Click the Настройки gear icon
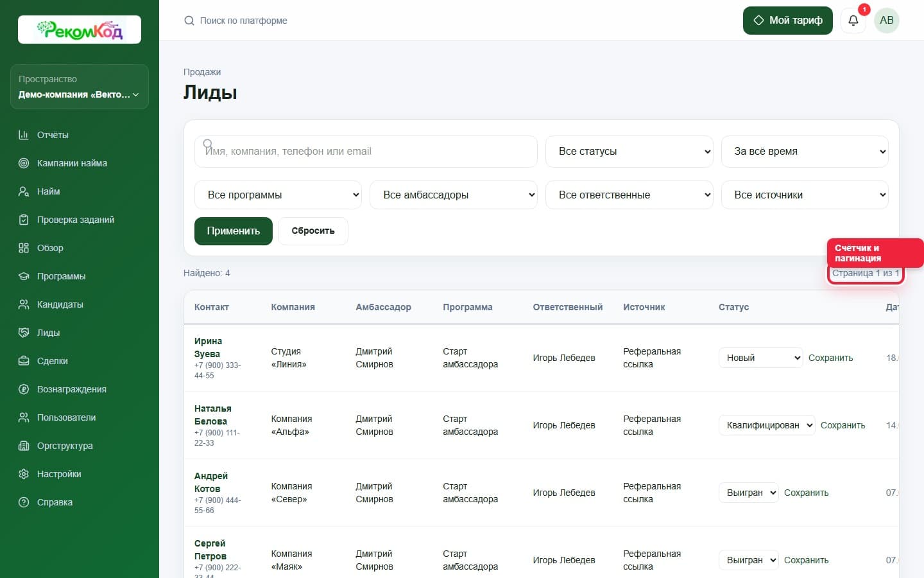 pyautogui.click(x=24, y=474)
